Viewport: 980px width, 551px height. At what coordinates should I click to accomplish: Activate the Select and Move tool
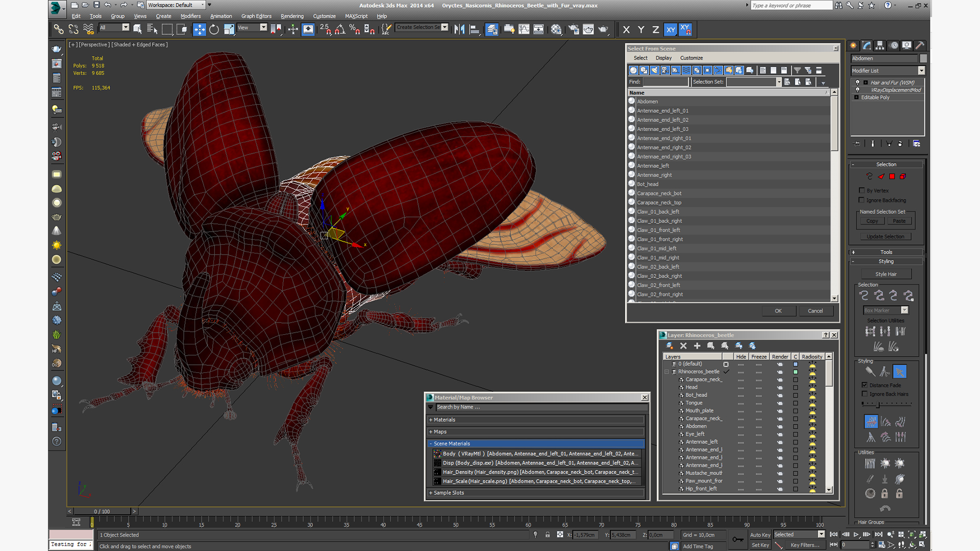point(199,29)
